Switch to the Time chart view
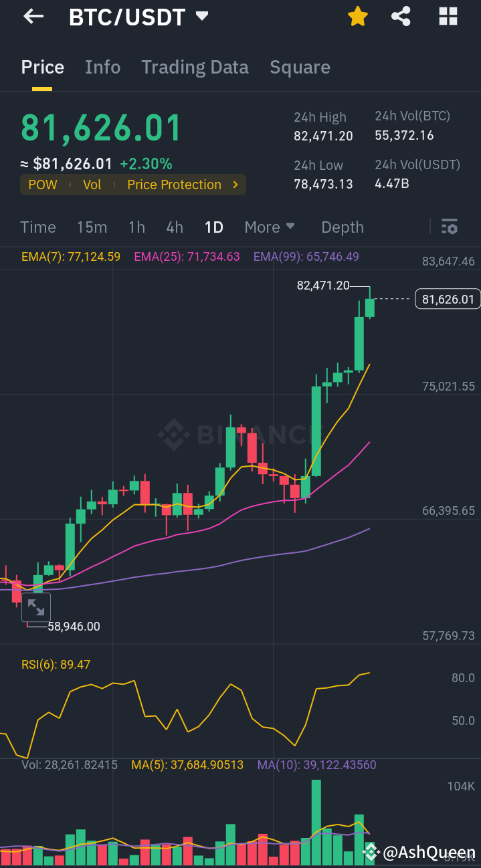This screenshot has height=868, width=481. coord(37,227)
